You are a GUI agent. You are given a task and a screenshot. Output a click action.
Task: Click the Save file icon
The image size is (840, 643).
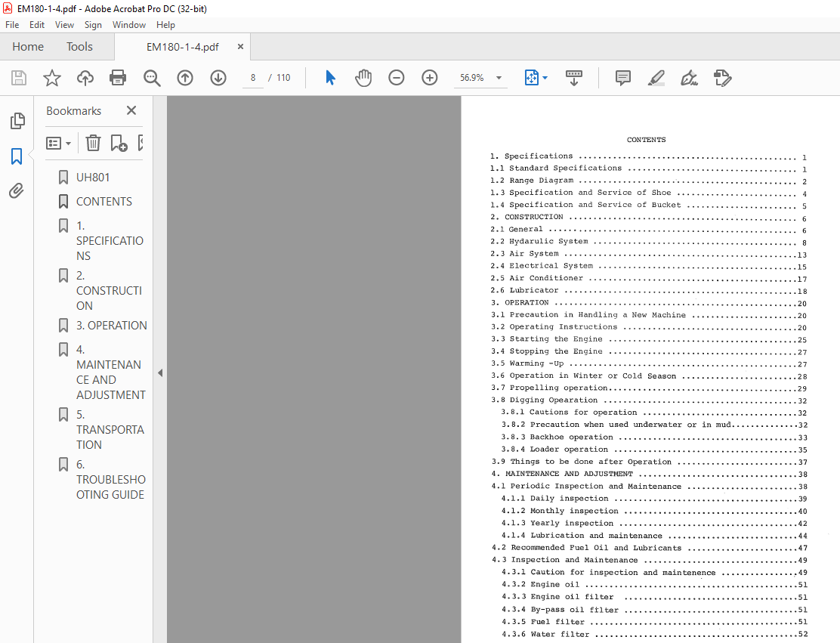[x=19, y=78]
